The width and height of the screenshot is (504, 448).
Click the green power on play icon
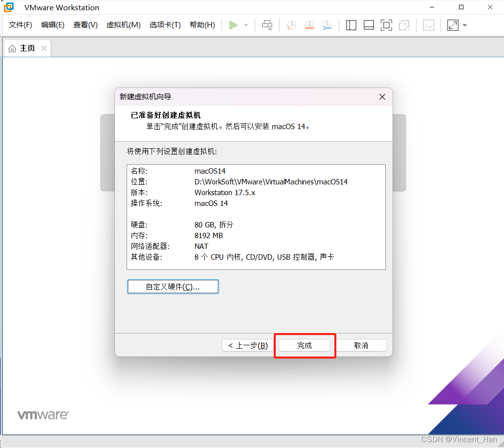tap(233, 25)
